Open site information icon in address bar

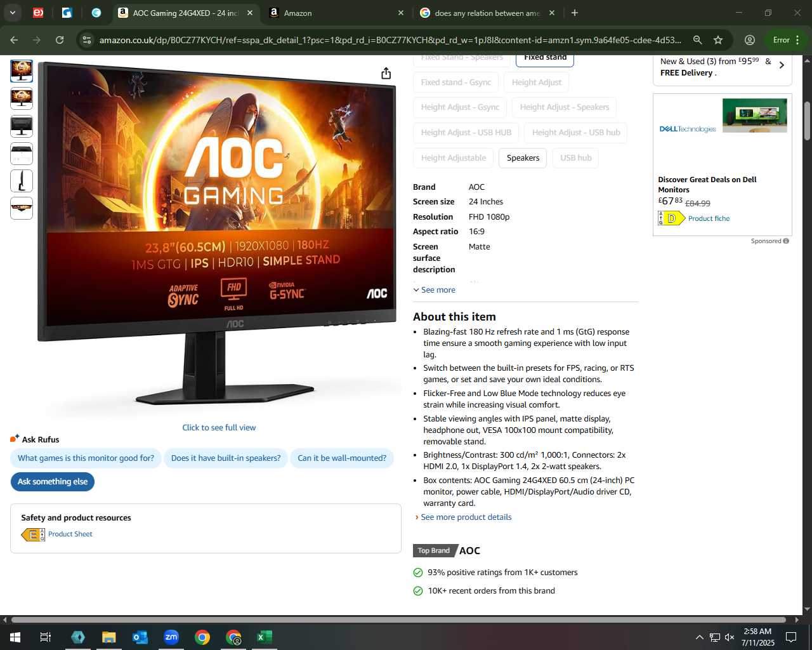click(87, 40)
